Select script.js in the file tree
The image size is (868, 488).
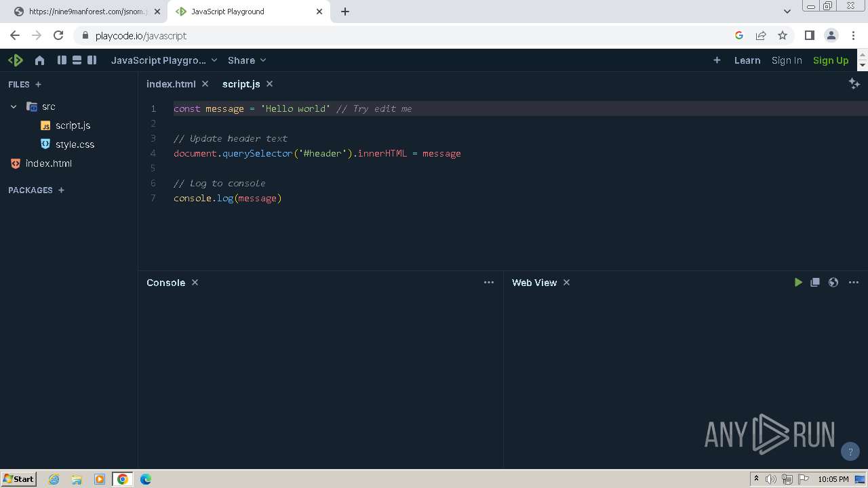click(x=73, y=125)
